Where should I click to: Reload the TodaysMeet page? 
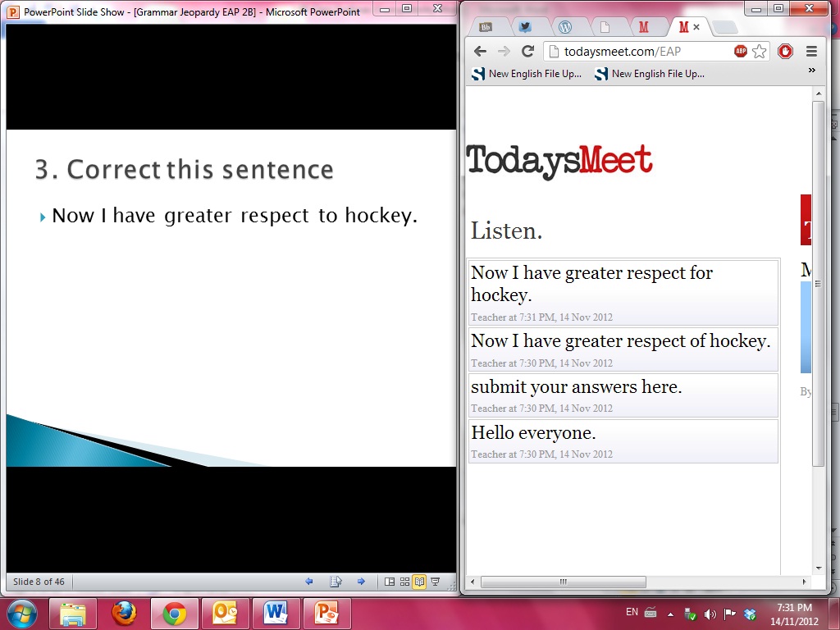pyautogui.click(x=527, y=51)
